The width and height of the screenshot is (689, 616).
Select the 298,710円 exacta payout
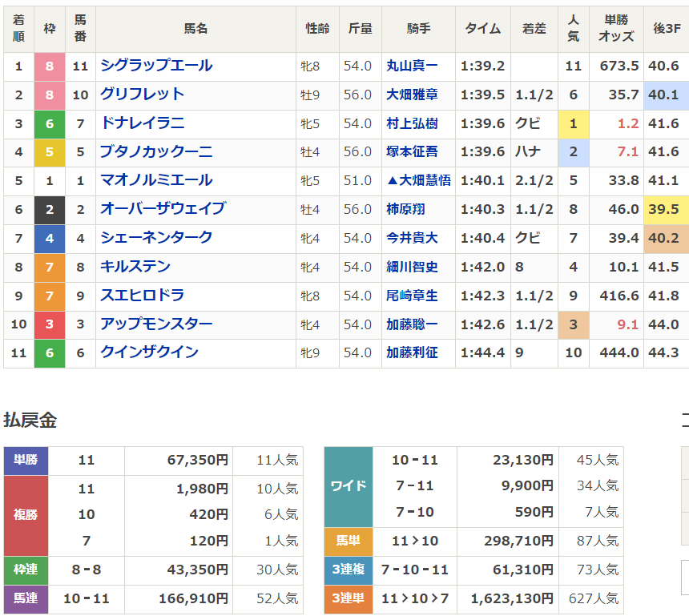coord(518,541)
